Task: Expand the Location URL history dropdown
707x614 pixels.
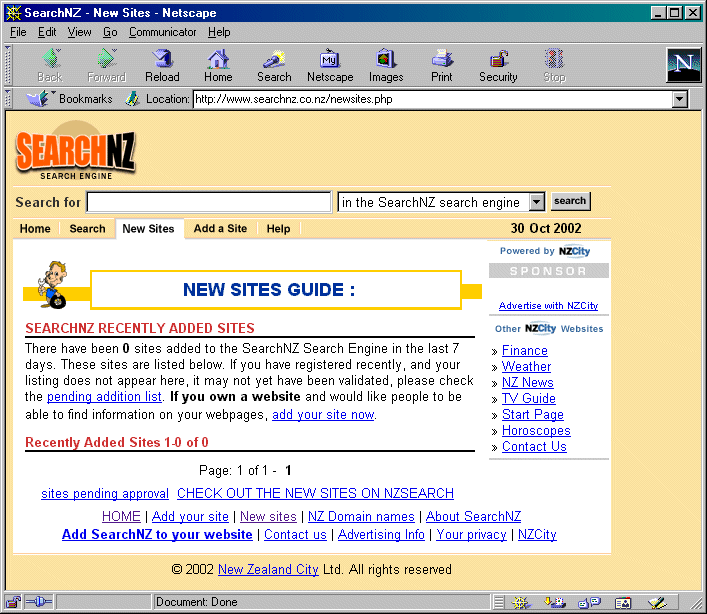Action: pyautogui.click(x=681, y=99)
